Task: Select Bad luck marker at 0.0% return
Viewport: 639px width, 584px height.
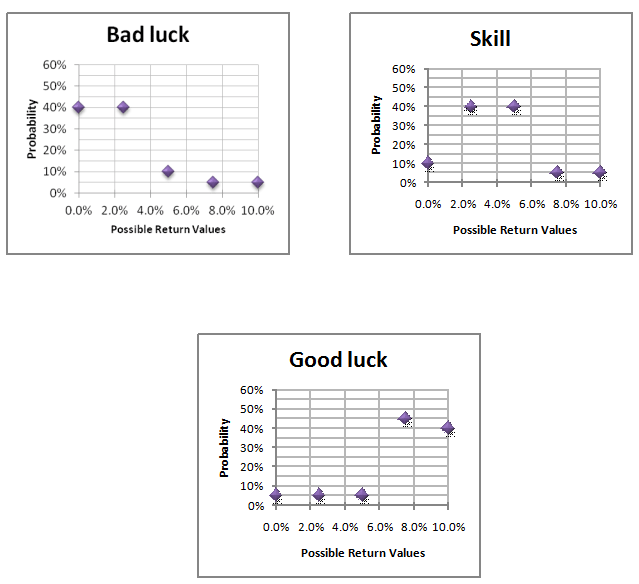Action: tap(78, 107)
